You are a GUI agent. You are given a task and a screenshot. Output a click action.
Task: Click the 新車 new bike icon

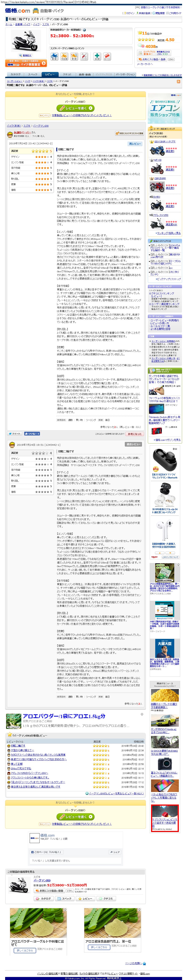(54, 57)
